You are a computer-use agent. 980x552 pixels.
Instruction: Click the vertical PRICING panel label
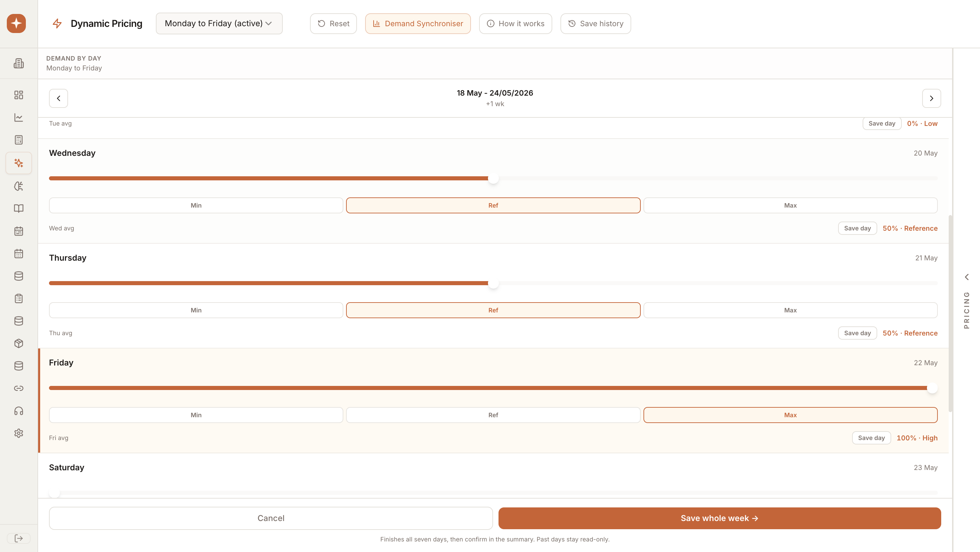point(967,310)
